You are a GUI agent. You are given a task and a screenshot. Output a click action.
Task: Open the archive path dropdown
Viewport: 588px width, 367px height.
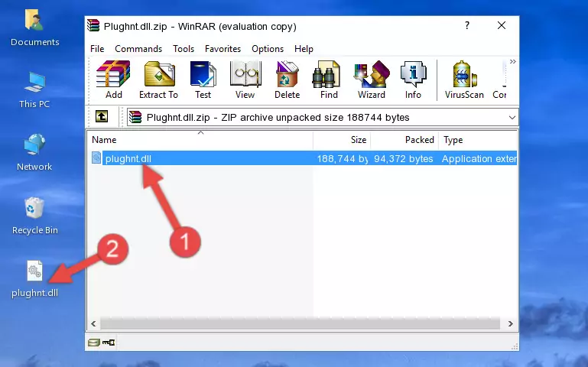[x=512, y=117]
